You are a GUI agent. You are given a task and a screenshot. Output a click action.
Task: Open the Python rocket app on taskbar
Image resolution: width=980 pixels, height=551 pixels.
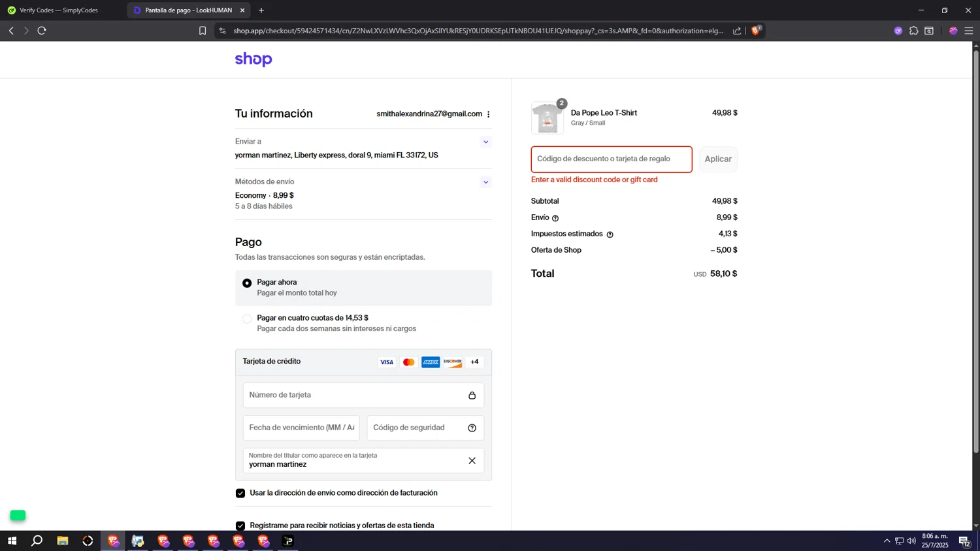coord(138,541)
